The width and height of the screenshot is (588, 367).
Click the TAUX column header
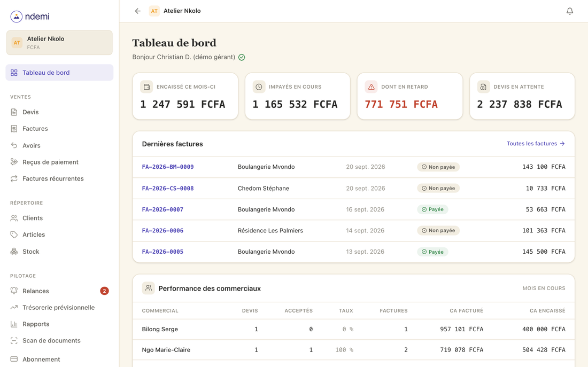pyautogui.click(x=346, y=310)
